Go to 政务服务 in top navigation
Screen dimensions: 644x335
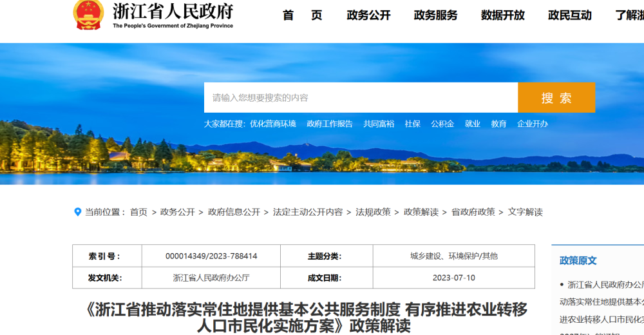pyautogui.click(x=435, y=15)
